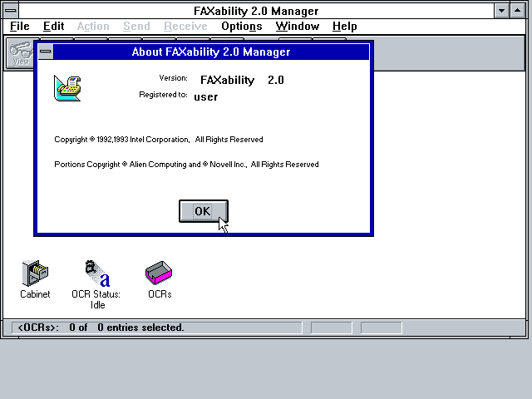The image size is (532, 399).
Task: Minimize the FAXability Manager window
Action: pyautogui.click(x=501, y=11)
